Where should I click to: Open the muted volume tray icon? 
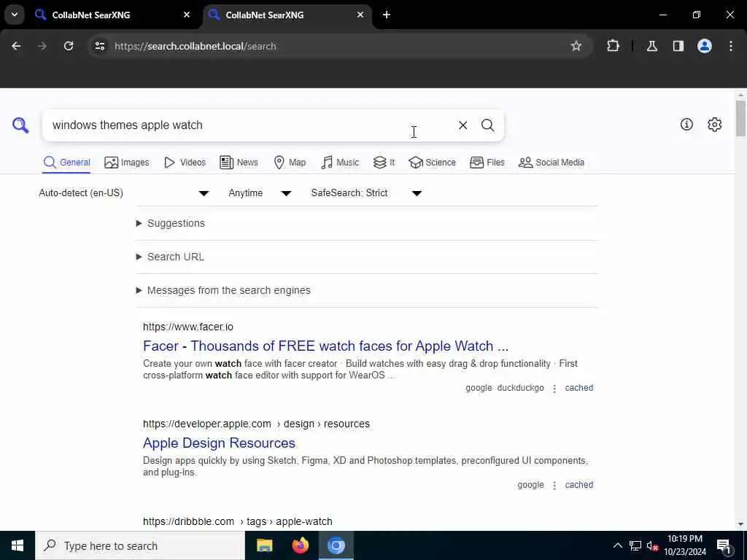tap(652, 545)
